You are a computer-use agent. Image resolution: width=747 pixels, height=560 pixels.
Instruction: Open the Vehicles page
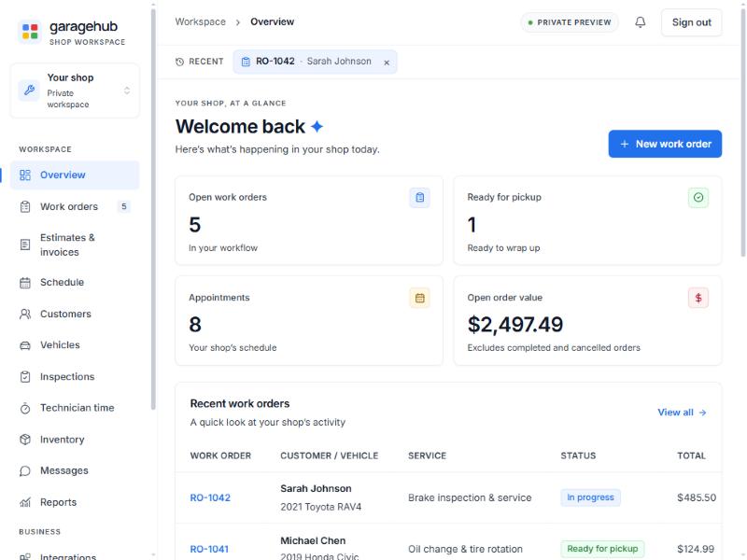click(75, 345)
